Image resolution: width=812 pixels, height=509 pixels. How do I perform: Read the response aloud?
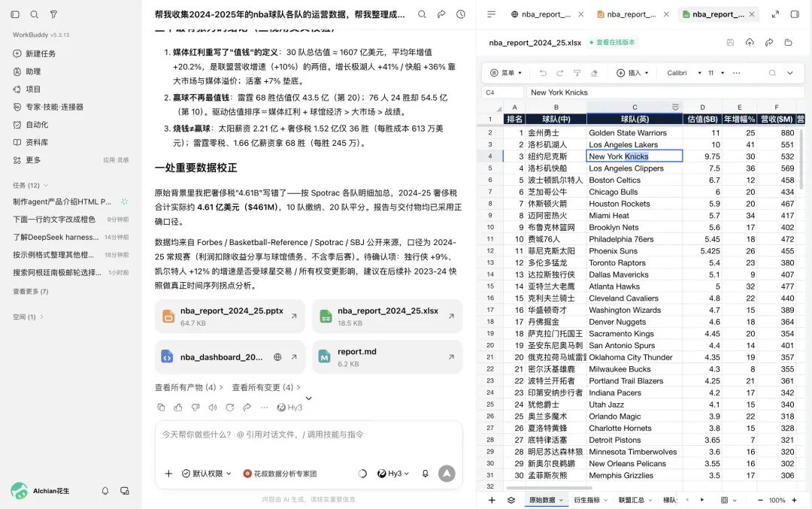pyautogui.click(x=212, y=408)
